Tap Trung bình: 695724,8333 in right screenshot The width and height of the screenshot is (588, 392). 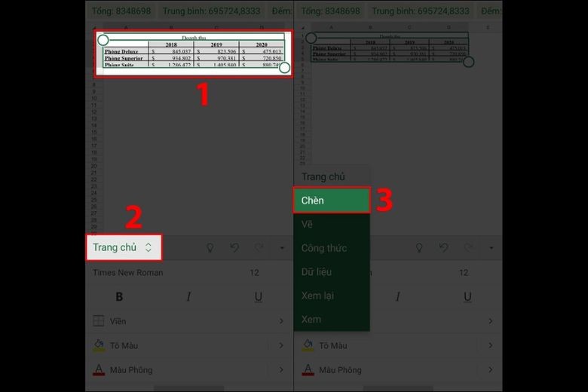(421, 11)
